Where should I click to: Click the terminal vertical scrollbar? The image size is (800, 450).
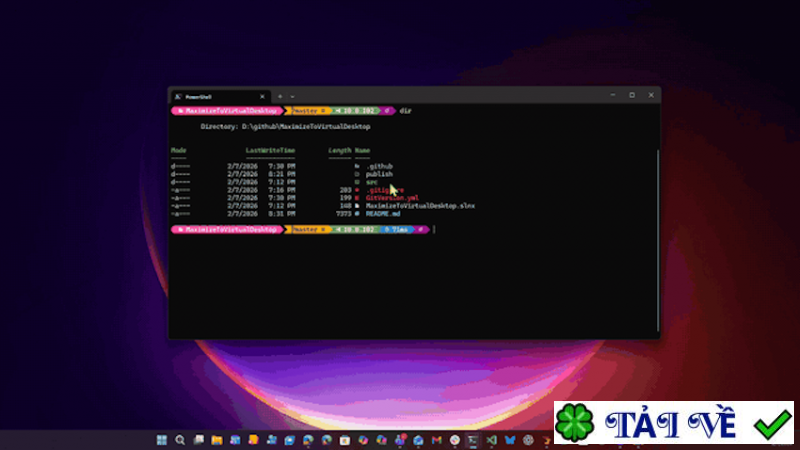pyautogui.click(x=658, y=240)
